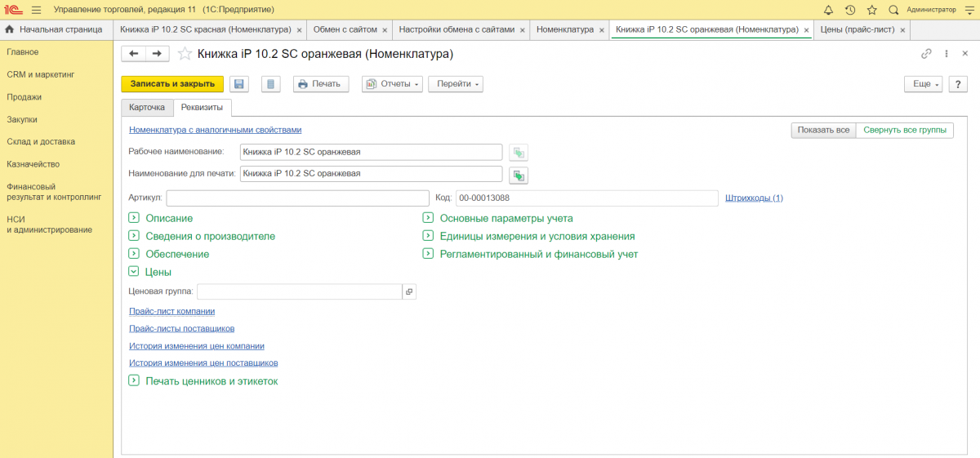This screenshot has height=458, width=980.
Task: Open favorites star in title bar
Action: tap(872, 10)
